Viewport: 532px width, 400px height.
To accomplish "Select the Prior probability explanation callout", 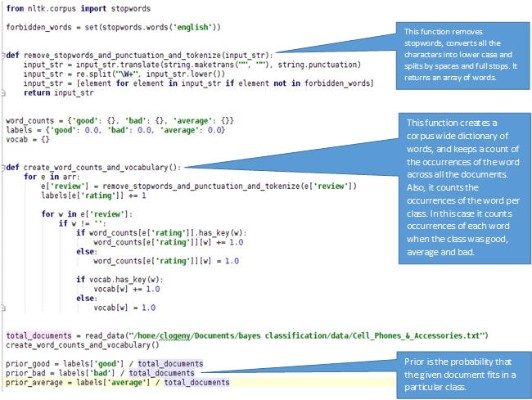I will [462, 372].
